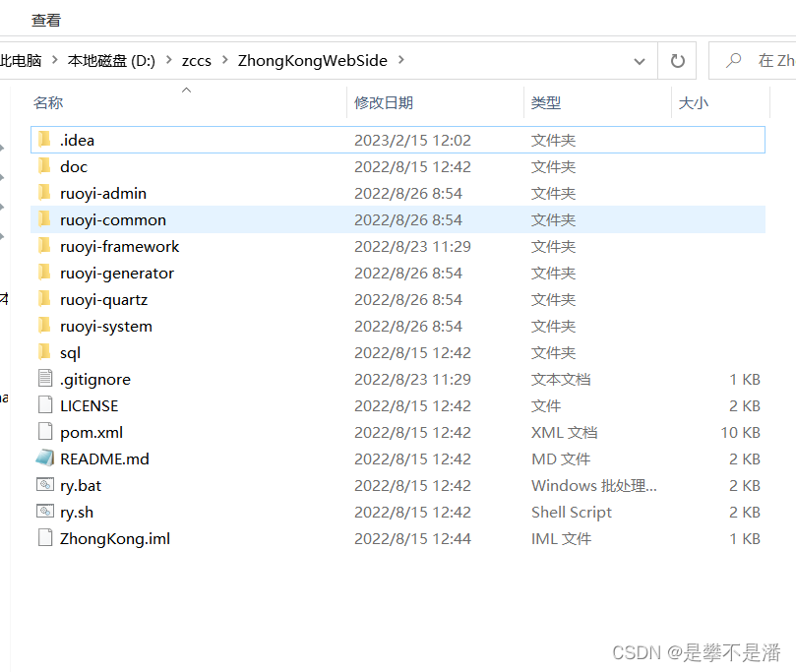Click the ruoyi-generator folder icon
The height and width of the screenshot is (672, 796).
tap(44, 272)
